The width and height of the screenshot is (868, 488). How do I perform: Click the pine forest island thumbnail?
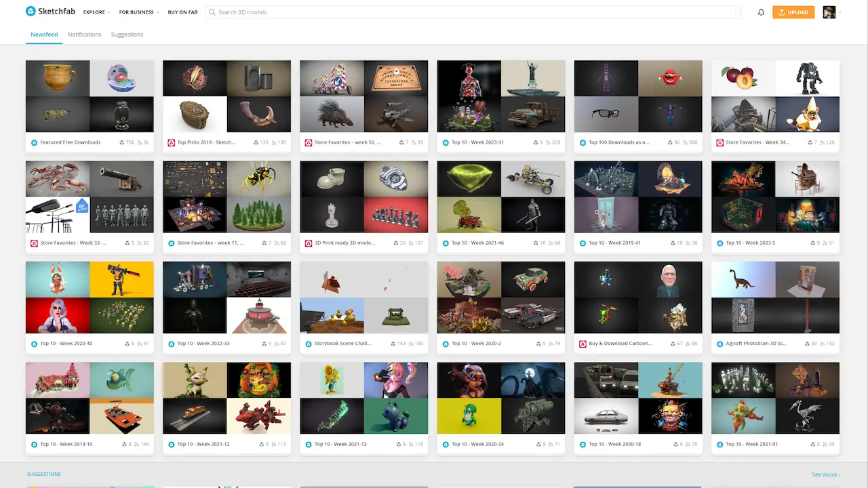tap(259, 215)
